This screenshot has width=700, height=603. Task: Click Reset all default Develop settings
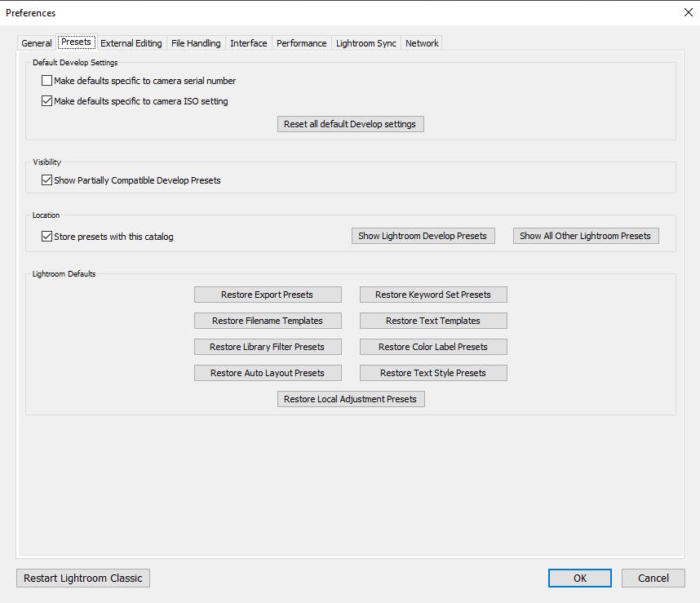click(x=350, y=124)
